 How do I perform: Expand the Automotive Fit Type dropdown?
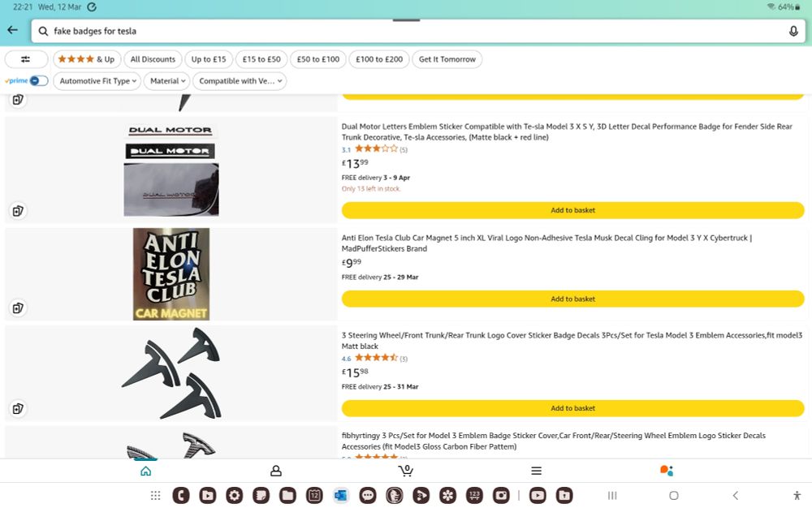98,81
